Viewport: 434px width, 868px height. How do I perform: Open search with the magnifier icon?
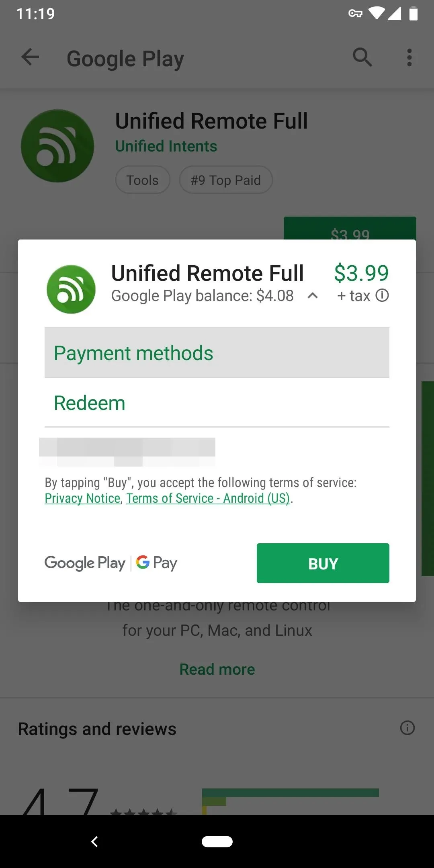(362, 57)
